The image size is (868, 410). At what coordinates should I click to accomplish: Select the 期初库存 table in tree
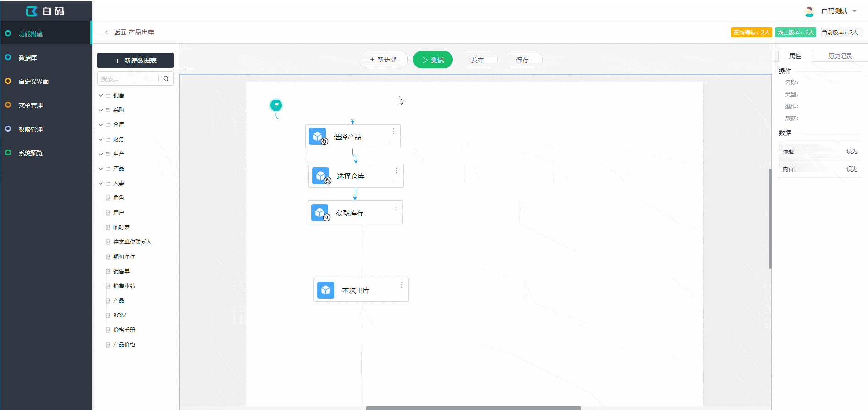pyautogui.click(x=124, y=257)
